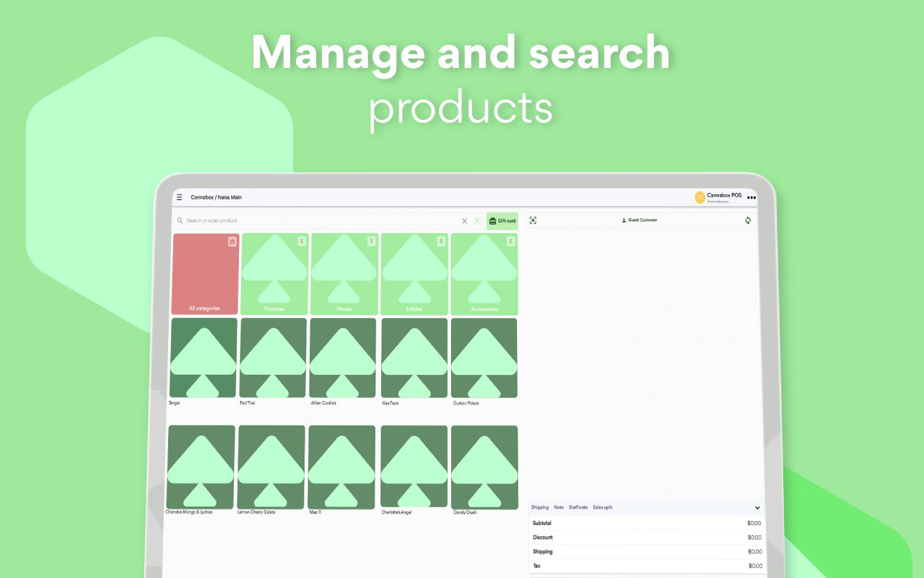Open the Tinctures category
The image size is (924, 578).
click(274, 274)
